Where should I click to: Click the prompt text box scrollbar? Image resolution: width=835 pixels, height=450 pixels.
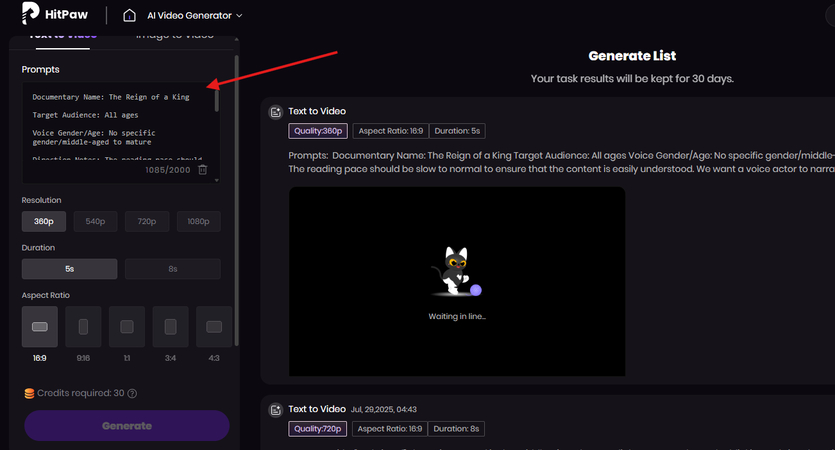217,101
